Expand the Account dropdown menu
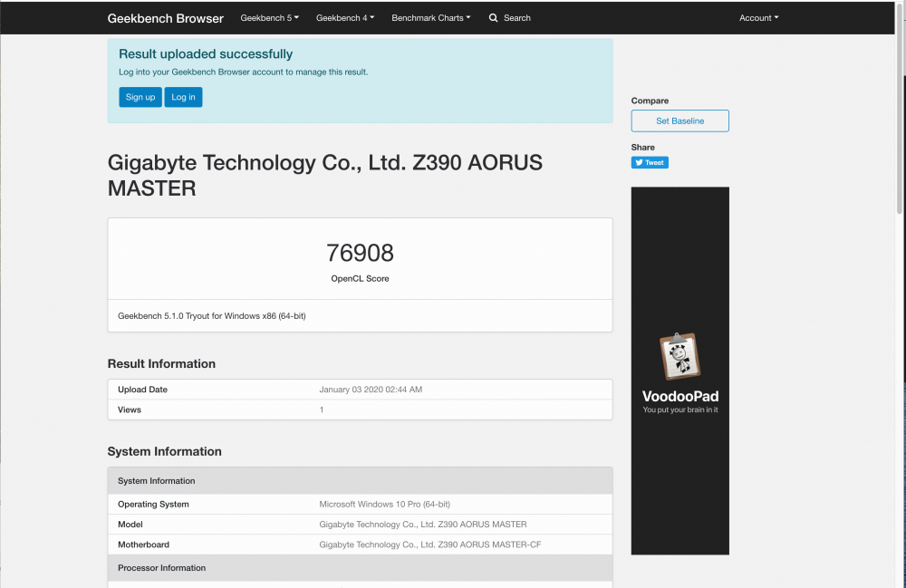Image resolution: width=906 pixels, height=588 pixels. point(758,18)
